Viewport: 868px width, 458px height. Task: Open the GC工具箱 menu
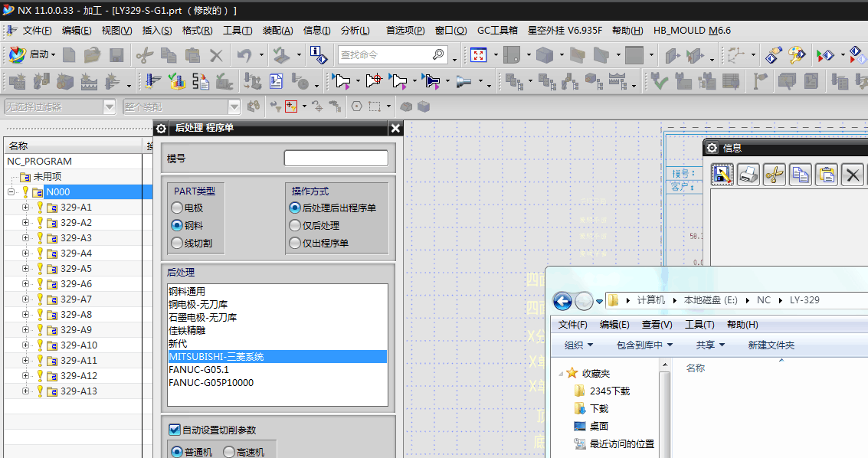click(x=497, y=31)
